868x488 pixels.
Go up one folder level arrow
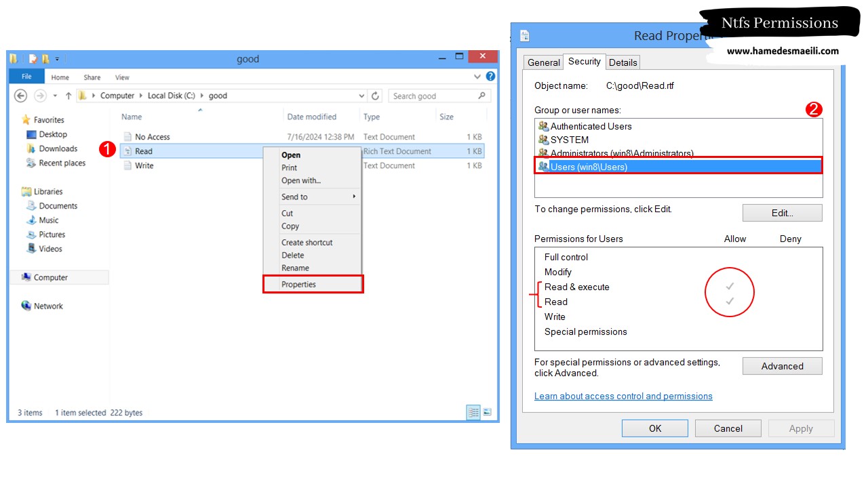point(68,96)
